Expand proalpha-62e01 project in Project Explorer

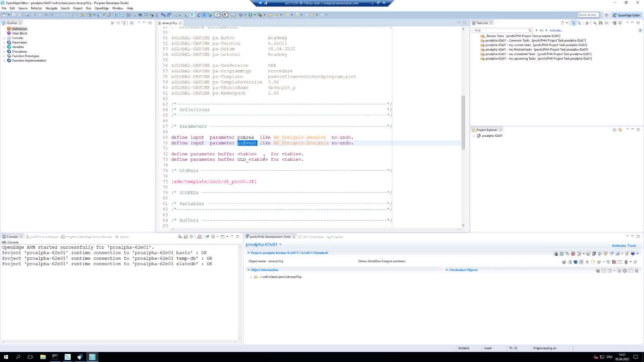[x=474, y=136]
